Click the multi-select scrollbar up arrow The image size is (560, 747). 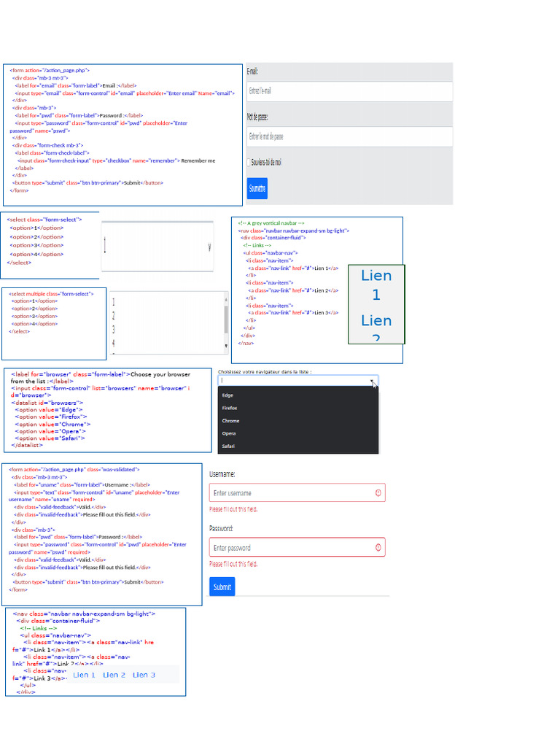226,299
